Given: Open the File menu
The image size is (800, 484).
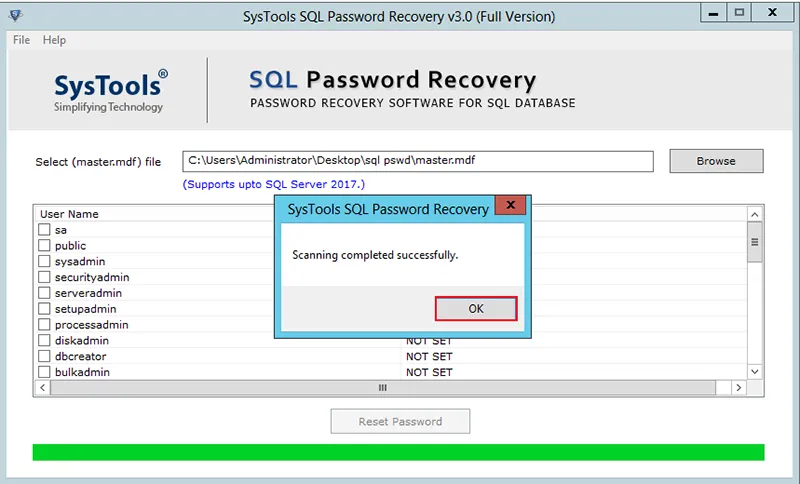Looking at the screenshot, I should (x=22, y=40).
